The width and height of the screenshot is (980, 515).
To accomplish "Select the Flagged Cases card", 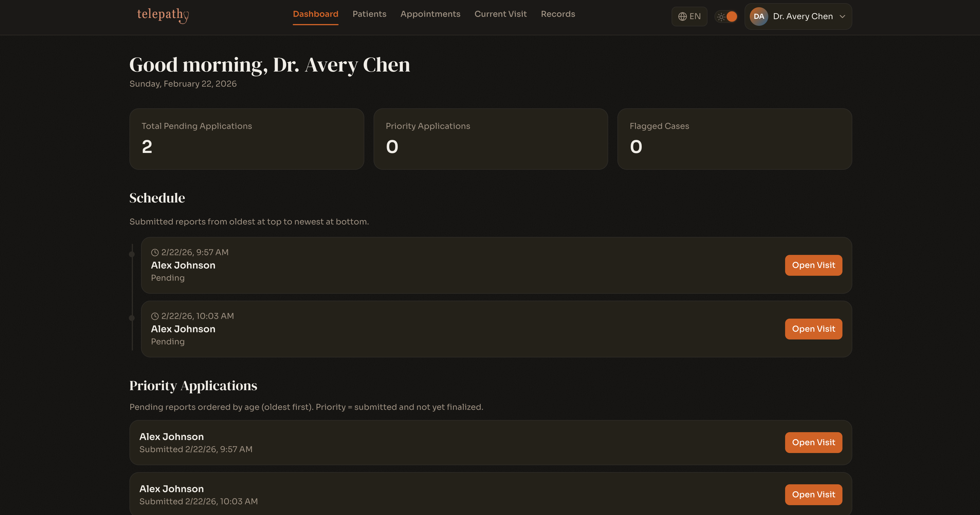I will [734, 139].
